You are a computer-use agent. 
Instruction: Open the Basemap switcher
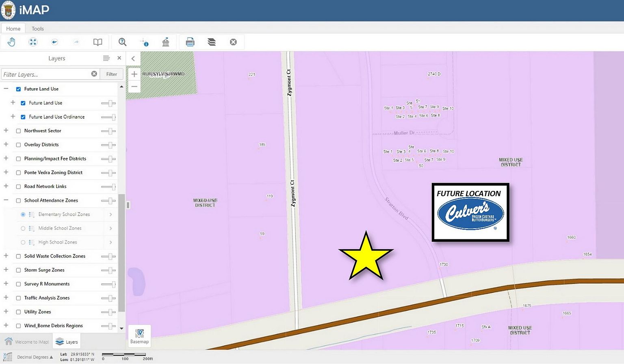click(139, 336)
